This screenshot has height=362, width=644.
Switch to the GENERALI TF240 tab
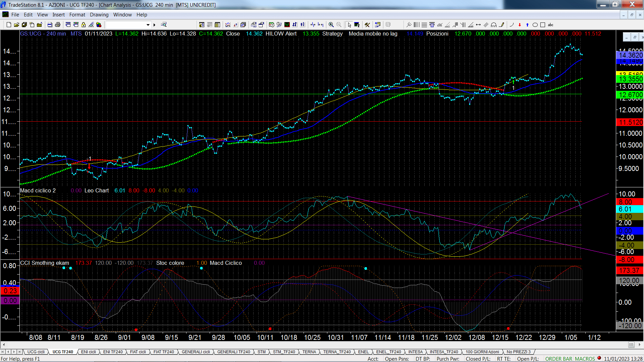(233, 352)
